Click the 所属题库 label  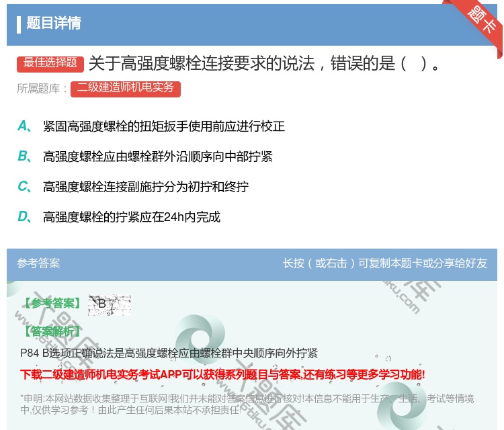[x=42, y=89]
